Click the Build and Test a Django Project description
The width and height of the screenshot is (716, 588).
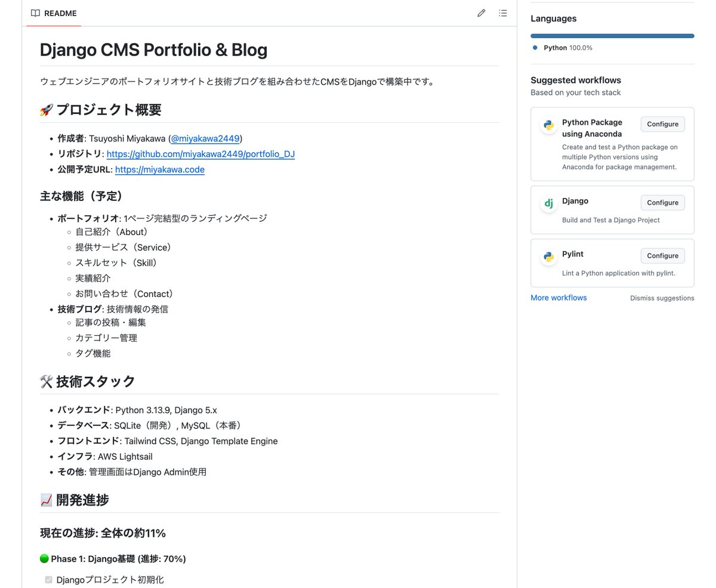[x=611, y=220]
